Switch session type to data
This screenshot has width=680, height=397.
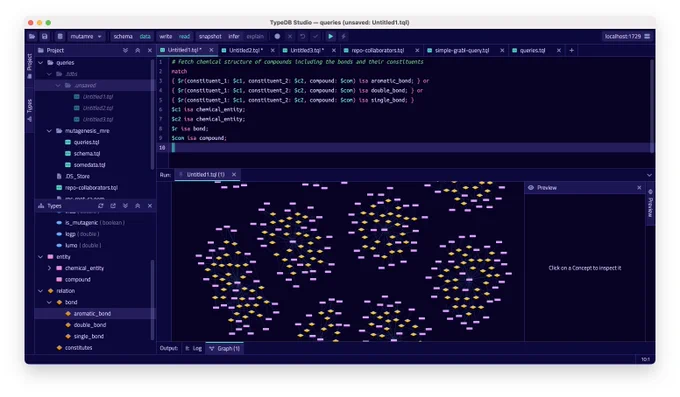145,36
